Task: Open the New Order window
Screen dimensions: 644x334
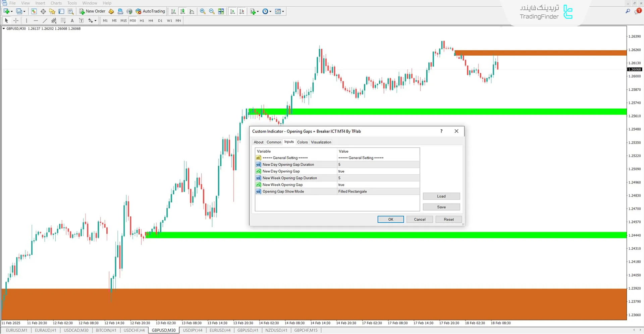Action: click(92, 11)
